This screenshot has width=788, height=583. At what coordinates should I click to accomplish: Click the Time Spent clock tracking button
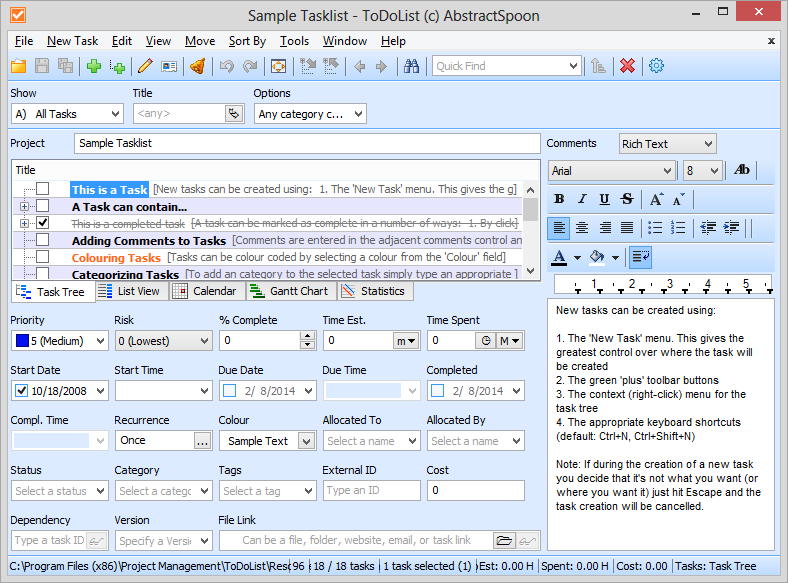coord(485,341)
